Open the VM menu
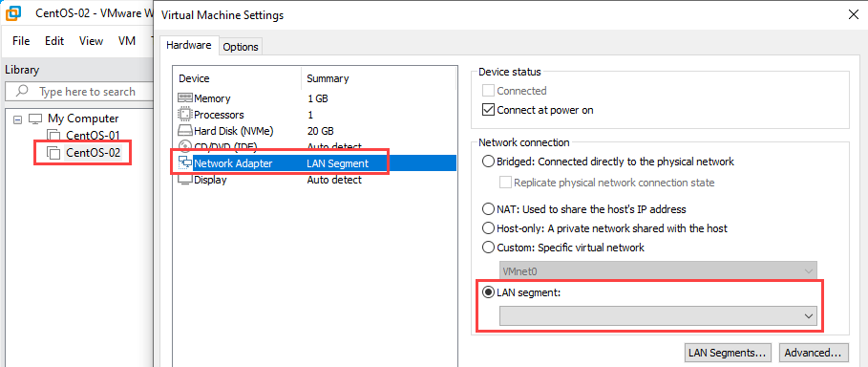The image size is (868, 367). coord(127,41)
